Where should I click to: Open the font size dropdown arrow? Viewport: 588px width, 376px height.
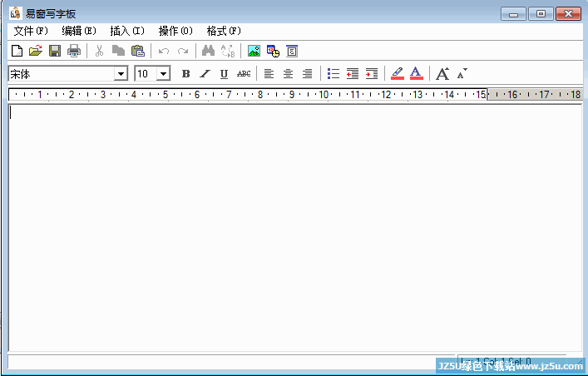coord(164,73)
